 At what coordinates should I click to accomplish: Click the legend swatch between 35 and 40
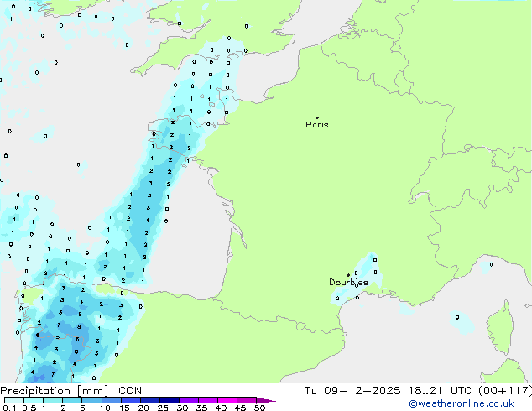(x=207, y=400)
